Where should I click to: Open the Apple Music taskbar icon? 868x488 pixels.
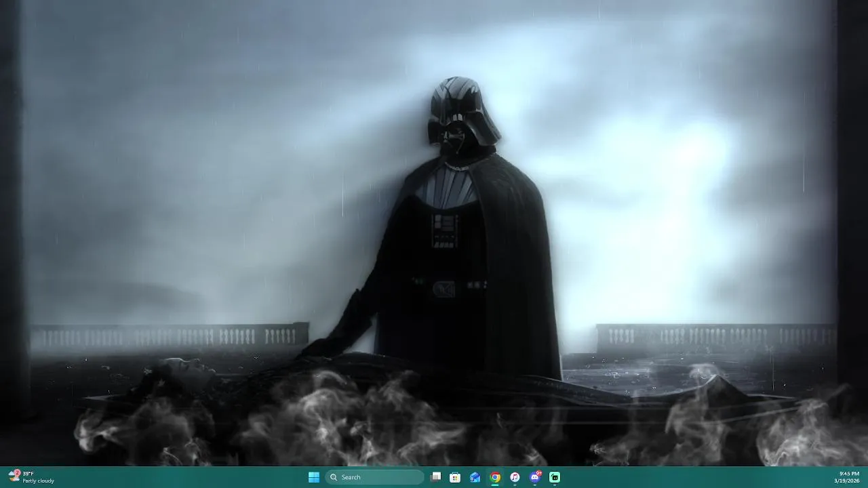pos(515,477)
